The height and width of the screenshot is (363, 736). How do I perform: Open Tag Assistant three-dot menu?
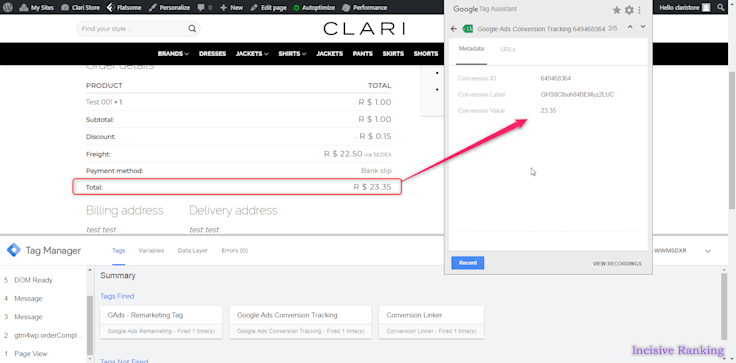639,10
